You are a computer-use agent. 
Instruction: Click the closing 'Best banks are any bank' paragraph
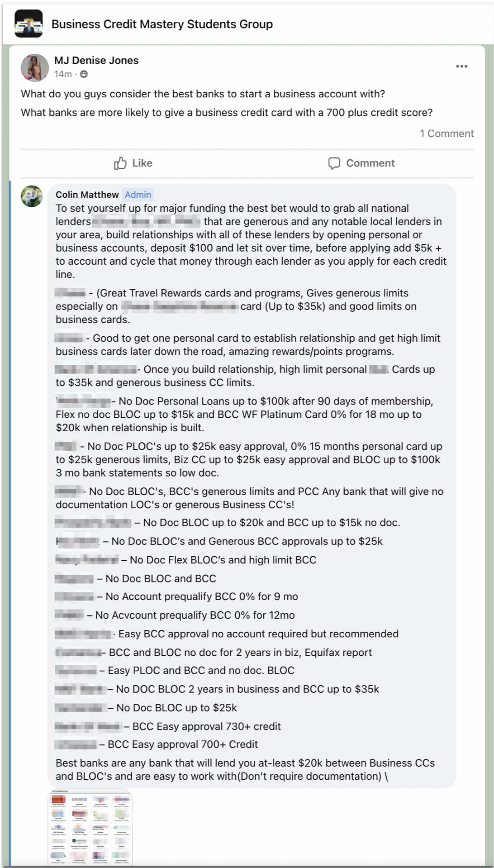tap(245, 769)
